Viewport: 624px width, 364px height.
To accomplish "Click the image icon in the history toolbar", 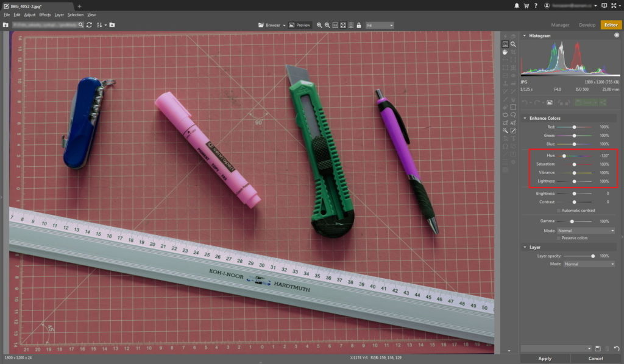I will [x=550, y=102].
